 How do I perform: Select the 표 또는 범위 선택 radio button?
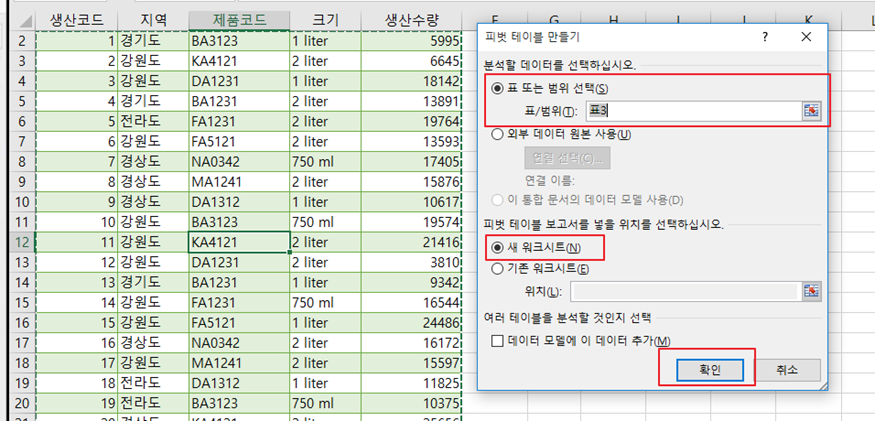[x=496, y=89]
